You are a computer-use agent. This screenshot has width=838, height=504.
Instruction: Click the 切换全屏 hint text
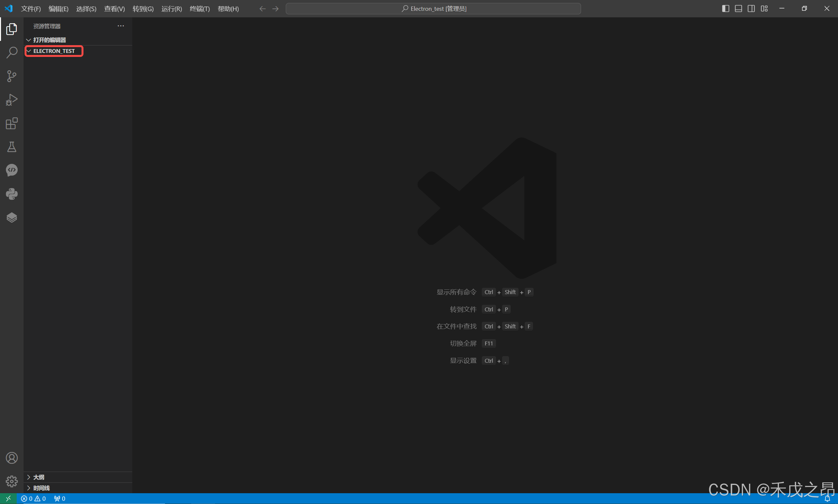coord(463,343)
